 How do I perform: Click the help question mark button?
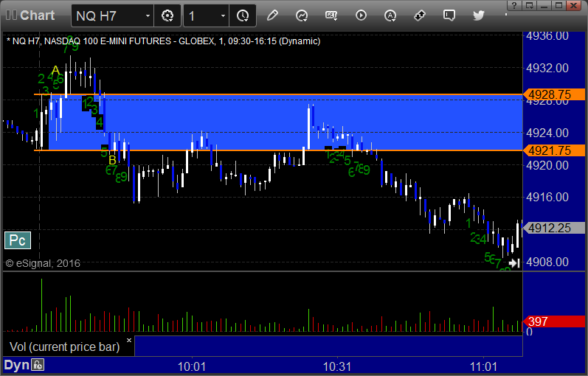tap(514, 6)
